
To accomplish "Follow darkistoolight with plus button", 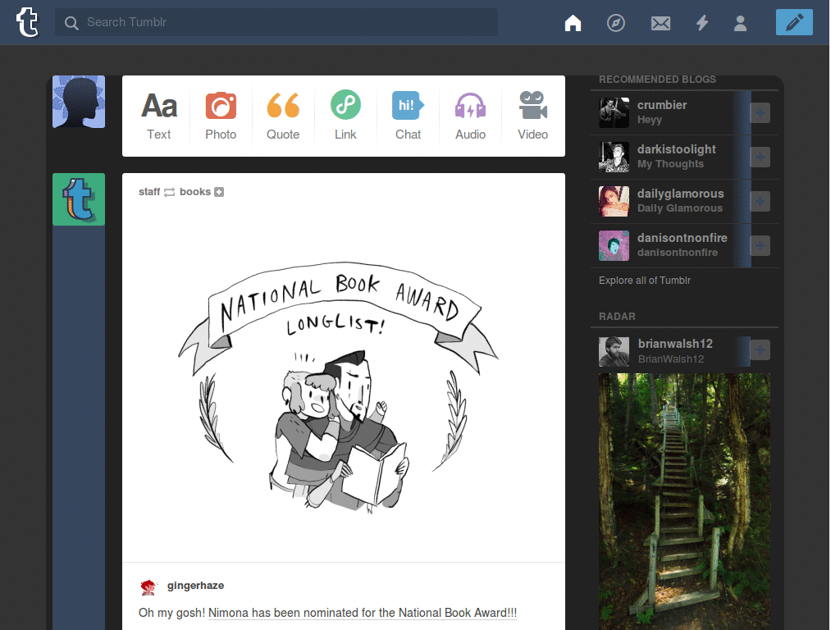I will coord(760,157).
